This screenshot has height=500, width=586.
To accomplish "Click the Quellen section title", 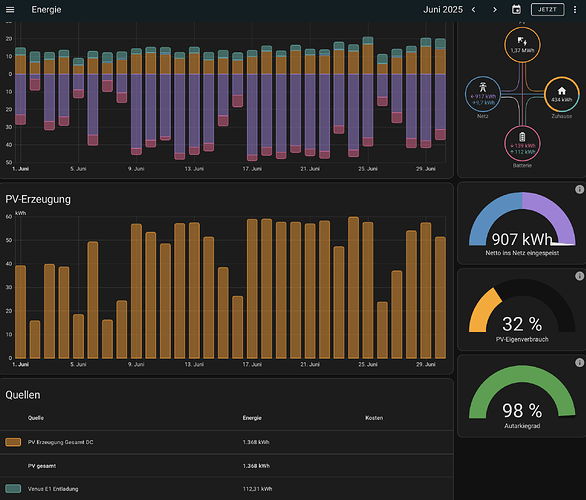I will point(23,395).
